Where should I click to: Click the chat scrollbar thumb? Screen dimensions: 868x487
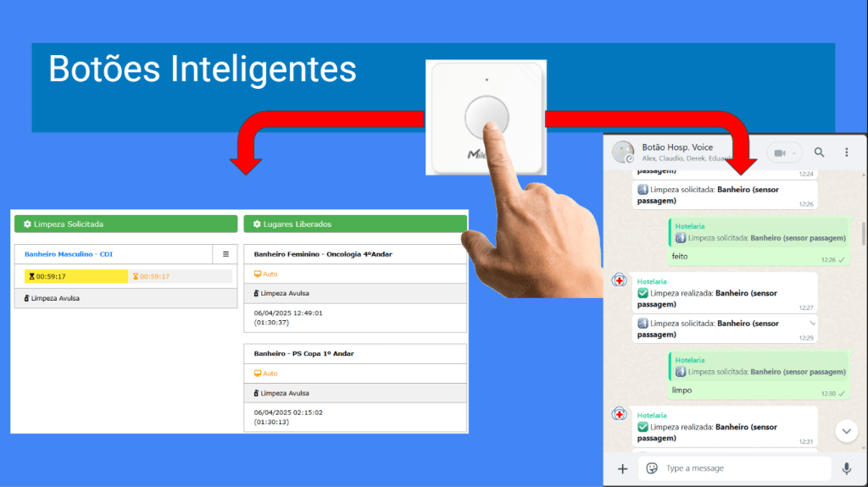point(862,233)
